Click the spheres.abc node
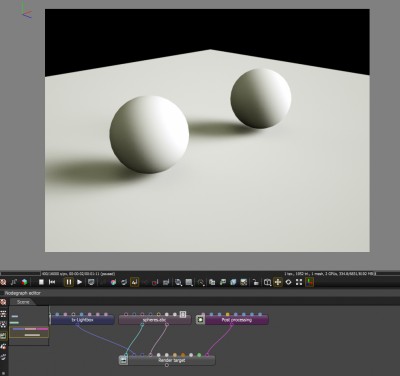 [x=155, y=320]
